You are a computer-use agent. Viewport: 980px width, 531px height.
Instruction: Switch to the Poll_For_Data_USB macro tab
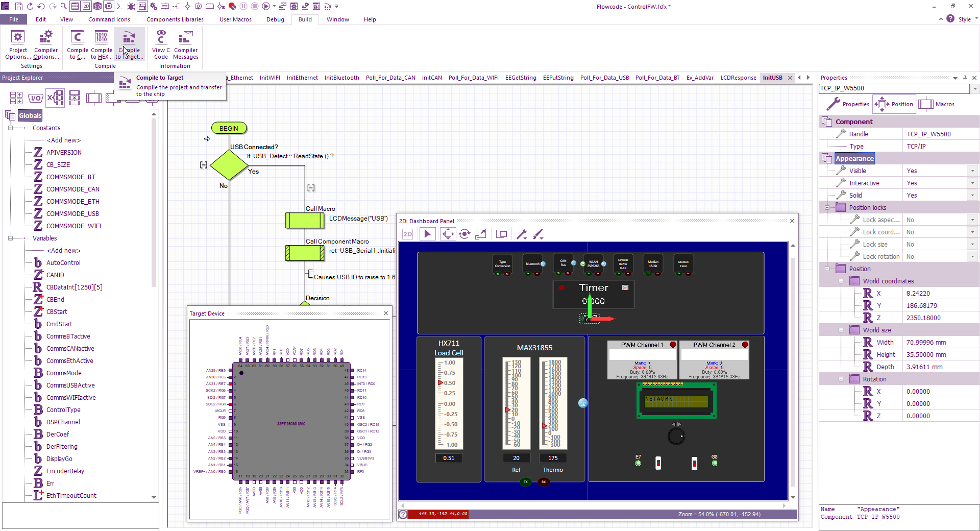604,78
